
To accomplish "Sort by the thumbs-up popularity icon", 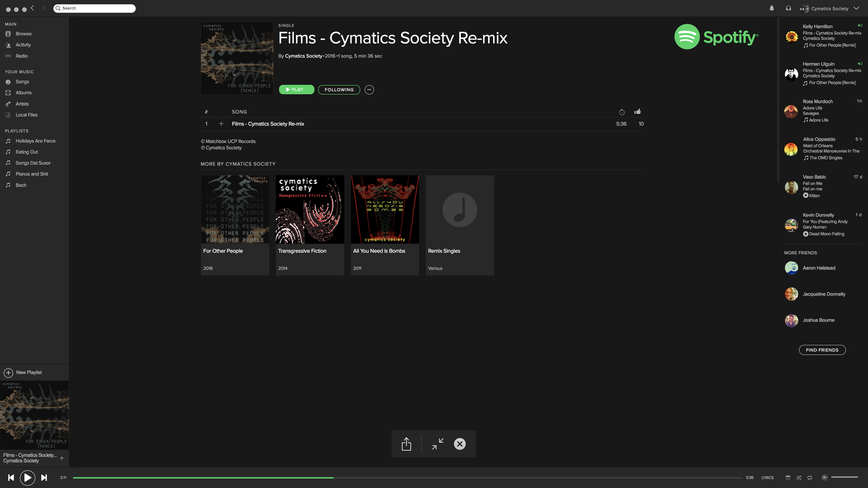I will (637, 111).
